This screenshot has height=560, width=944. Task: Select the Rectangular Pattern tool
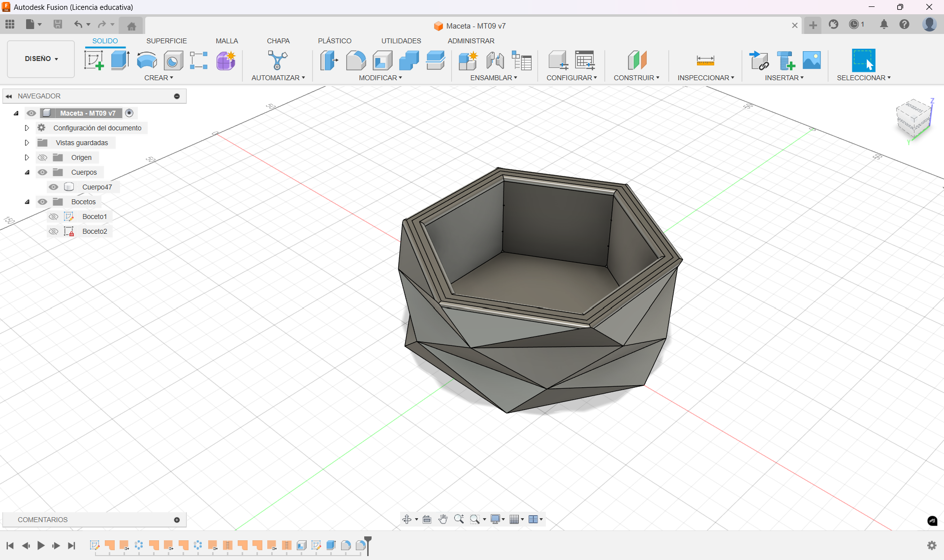tap(199, 61)
